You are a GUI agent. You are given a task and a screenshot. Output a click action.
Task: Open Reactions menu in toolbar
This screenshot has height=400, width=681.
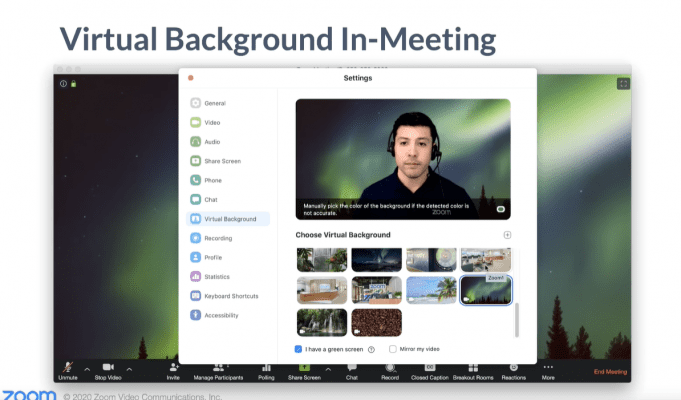coord(513,372)
